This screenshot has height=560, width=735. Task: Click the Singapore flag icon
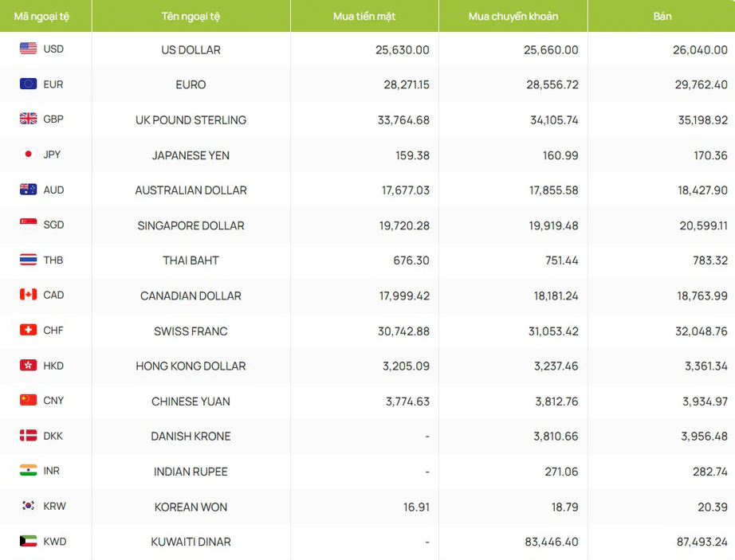point(28,225)
